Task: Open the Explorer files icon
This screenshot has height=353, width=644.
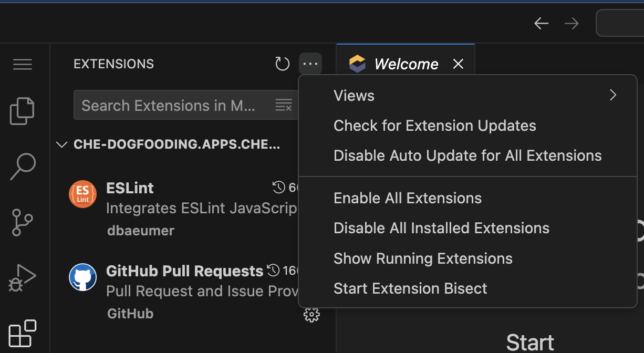Action: point(23,111)
